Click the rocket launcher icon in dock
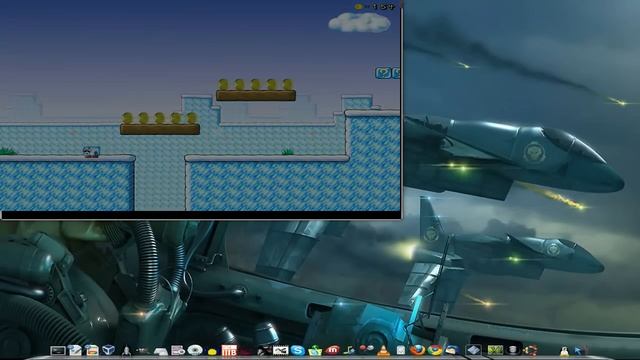The image size is (640, 360). pyautogui.click(x=126, y=351)
